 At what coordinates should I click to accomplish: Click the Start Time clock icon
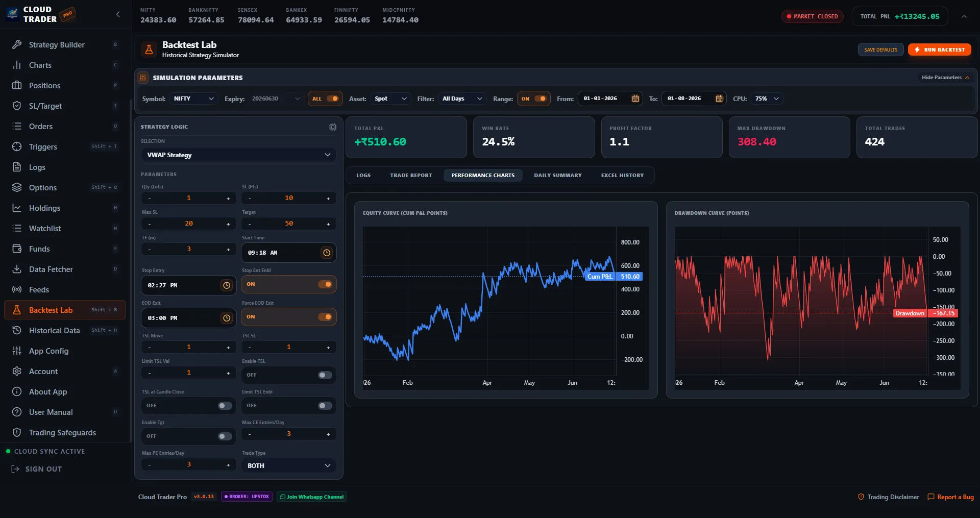(327, 253)
